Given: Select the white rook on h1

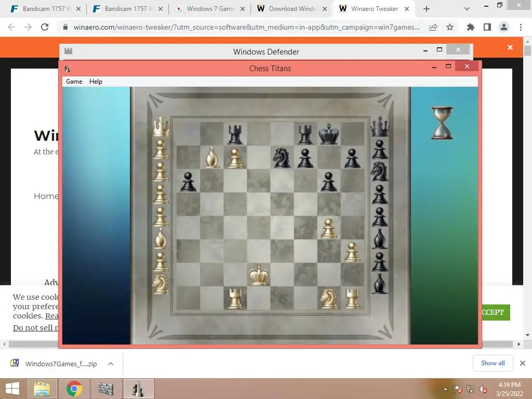Looking at the screenshot, I should (x=352, y=298).
